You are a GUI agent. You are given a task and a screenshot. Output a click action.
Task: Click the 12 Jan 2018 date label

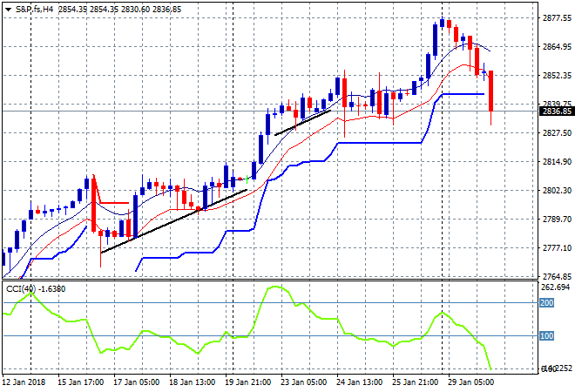(24, 382)
